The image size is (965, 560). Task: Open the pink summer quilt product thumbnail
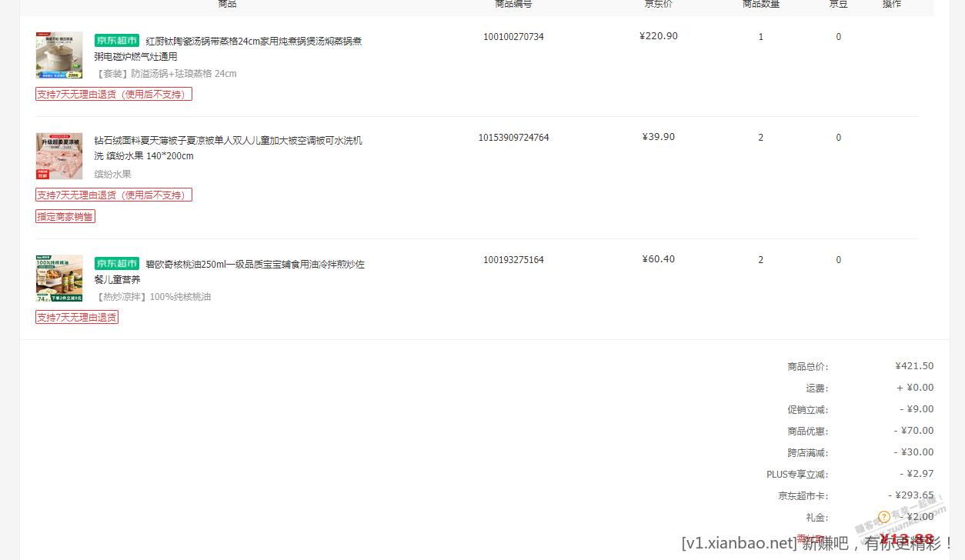tap(59, 156)
